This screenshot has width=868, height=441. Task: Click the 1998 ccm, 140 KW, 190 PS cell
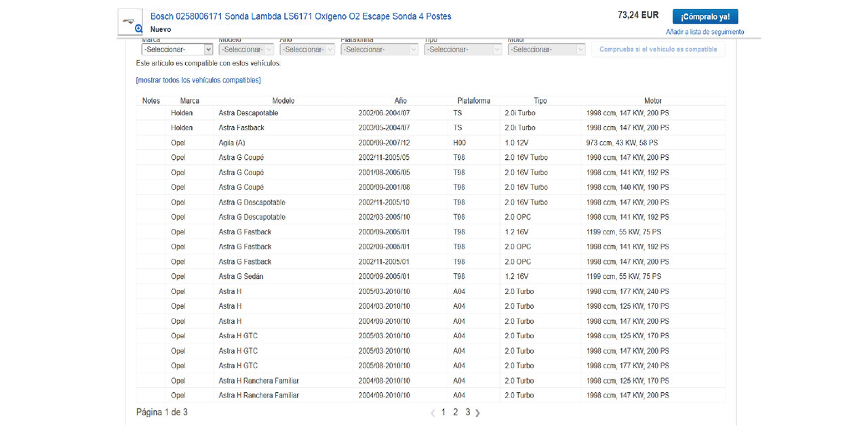pos(627,188)
